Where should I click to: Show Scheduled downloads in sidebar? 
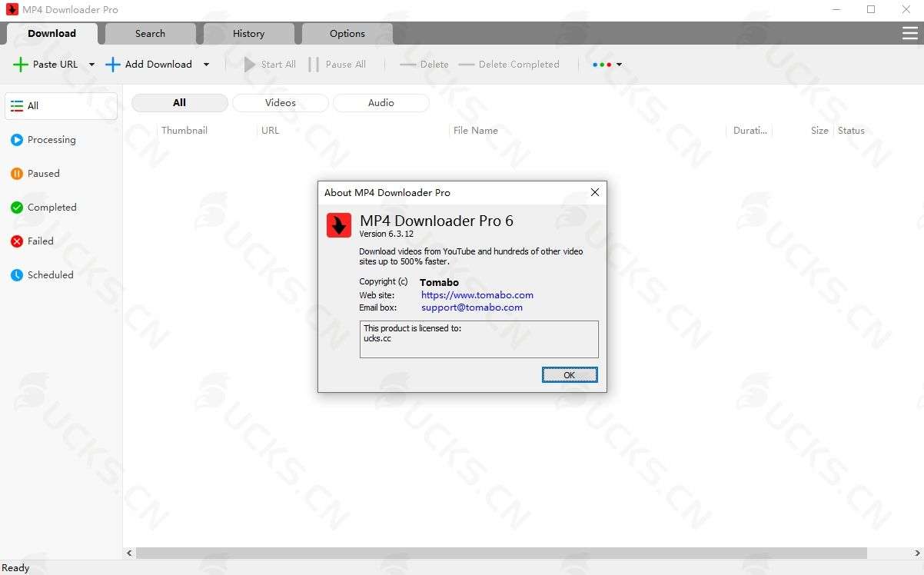pos(61,275)
